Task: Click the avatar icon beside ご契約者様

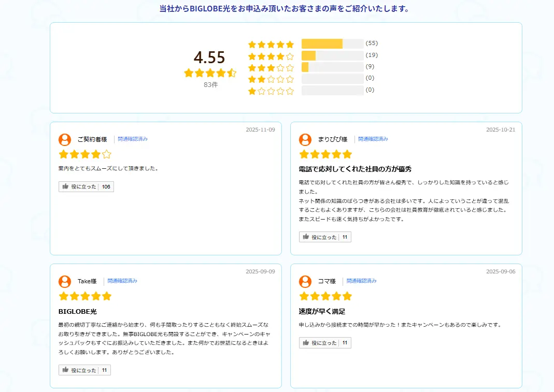Action: click(65, 139)
